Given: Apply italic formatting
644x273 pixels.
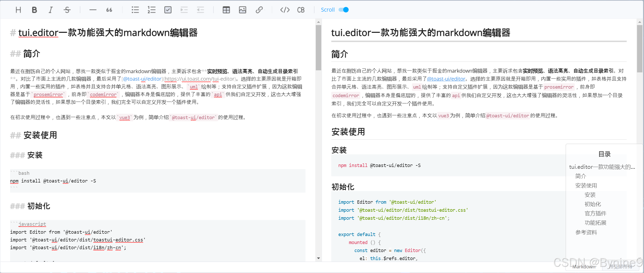Looking at the screenshot, I should pyautogui.click(x=51, y=10).
